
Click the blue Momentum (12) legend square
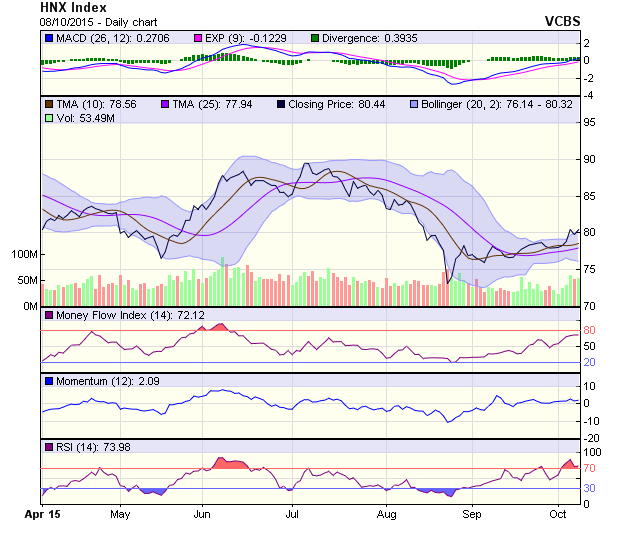click(x=49, y=381)
